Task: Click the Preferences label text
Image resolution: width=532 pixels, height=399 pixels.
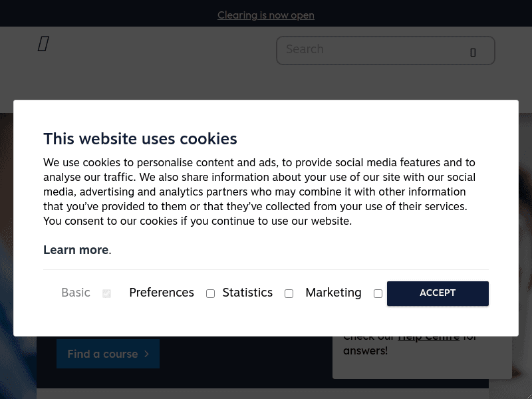Action: (162, 293)
